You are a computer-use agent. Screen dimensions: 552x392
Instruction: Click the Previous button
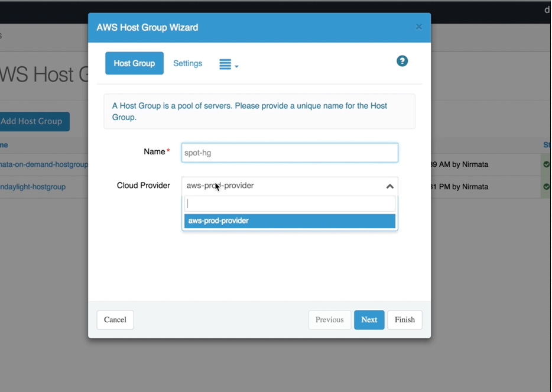pos(330,320)
